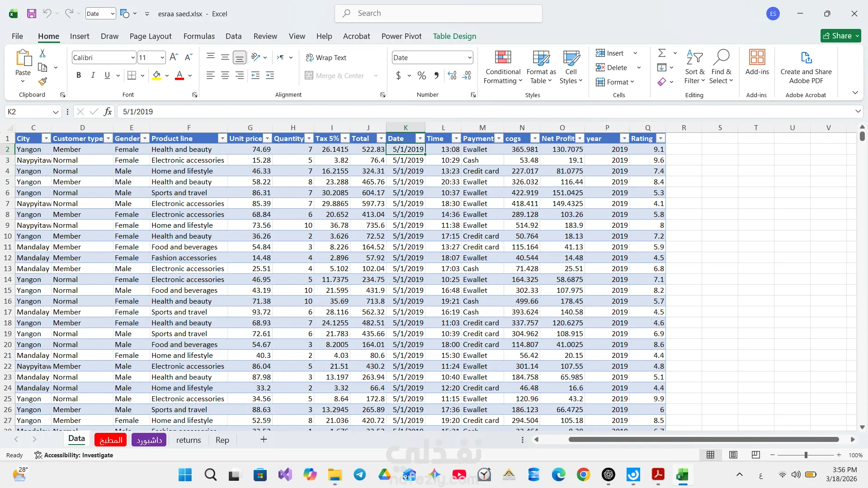The height and width of the screenshot is (488, 868).
Task: Toggle Bold formatting
Action: tap(79, 75)
